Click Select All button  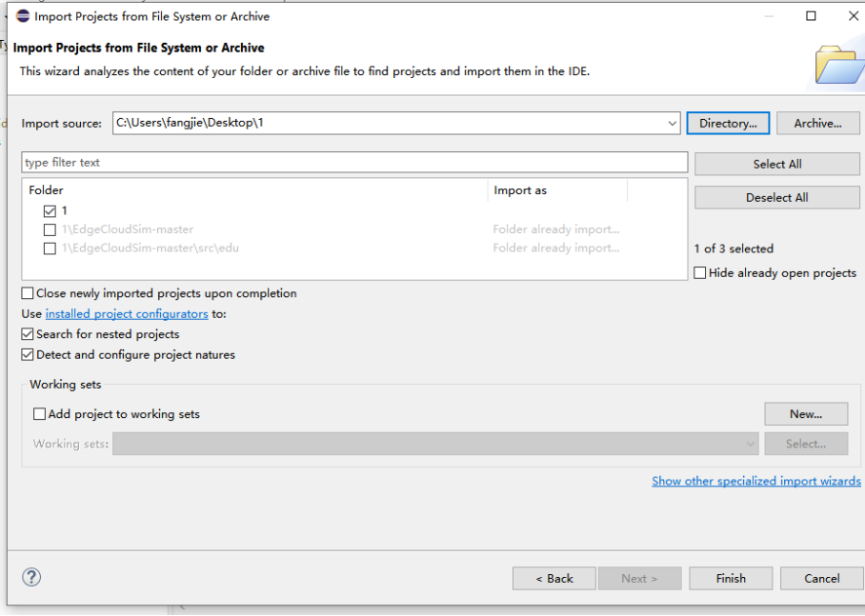tap(776, 164)
